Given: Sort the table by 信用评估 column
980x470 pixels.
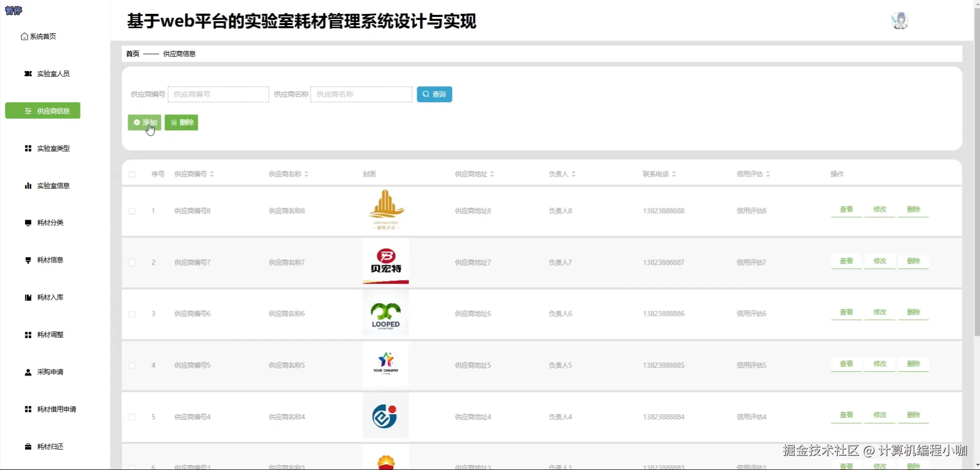Looking at the screenshot, I should point(768,174).
